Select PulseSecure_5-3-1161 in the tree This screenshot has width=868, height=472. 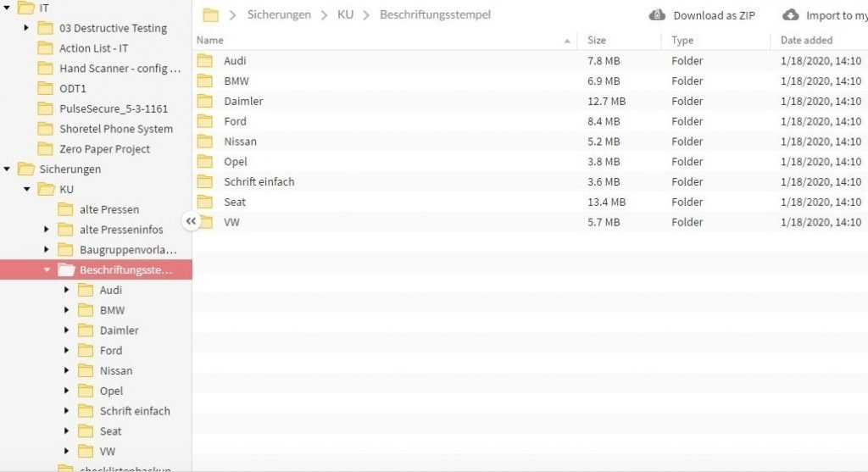pos(114,108)
